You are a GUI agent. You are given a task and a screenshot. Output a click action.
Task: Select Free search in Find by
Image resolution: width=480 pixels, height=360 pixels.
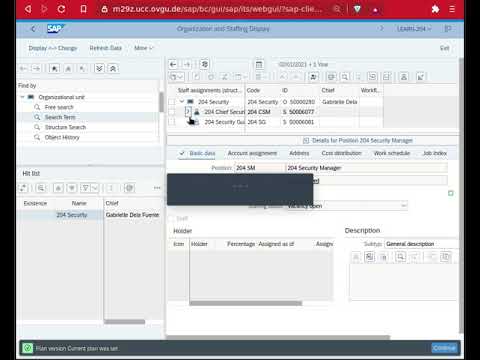59,107
